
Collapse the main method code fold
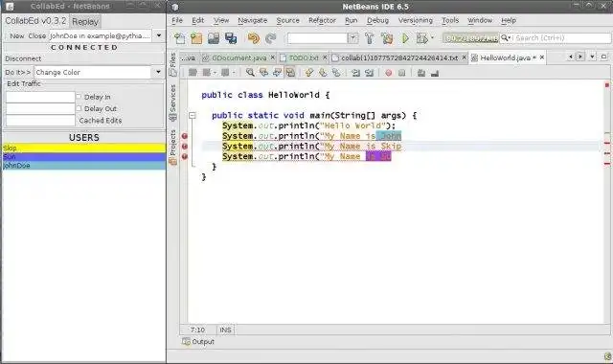tap(192, 115)
